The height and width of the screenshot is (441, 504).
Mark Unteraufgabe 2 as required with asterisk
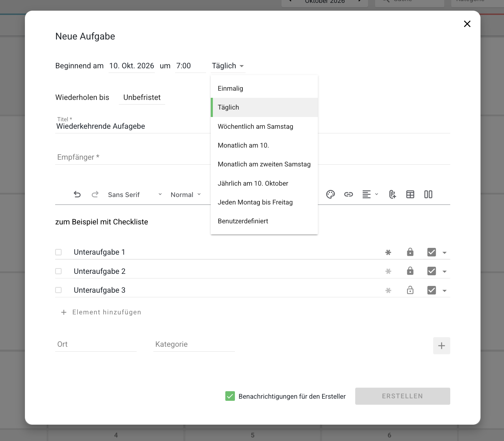[388, 271]
